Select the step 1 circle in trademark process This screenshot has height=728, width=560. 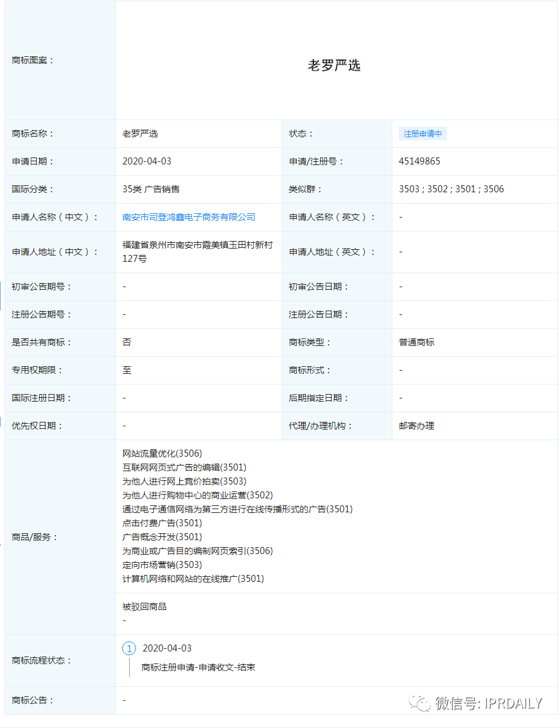click(x=129, y=648)
